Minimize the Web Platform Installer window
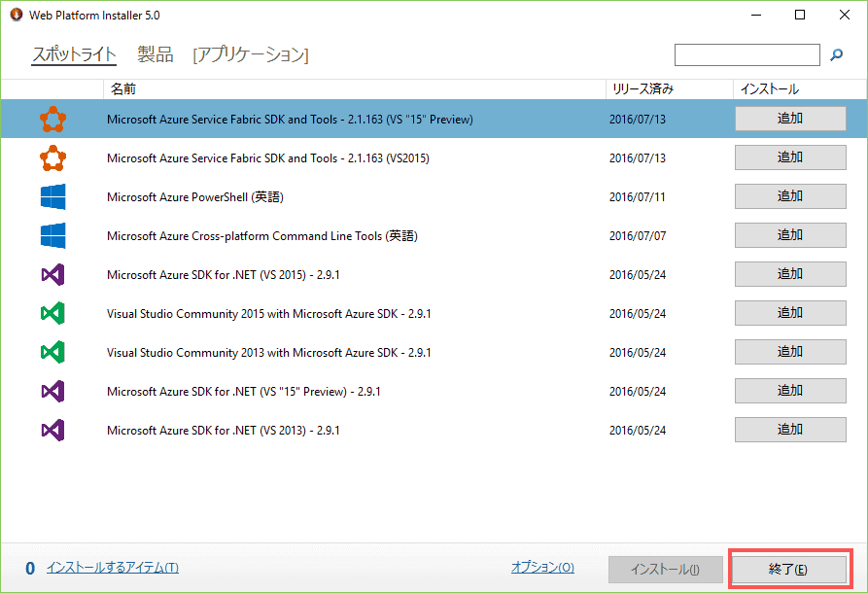This screenshot has height=593, width=868. [x=756, y=15]
